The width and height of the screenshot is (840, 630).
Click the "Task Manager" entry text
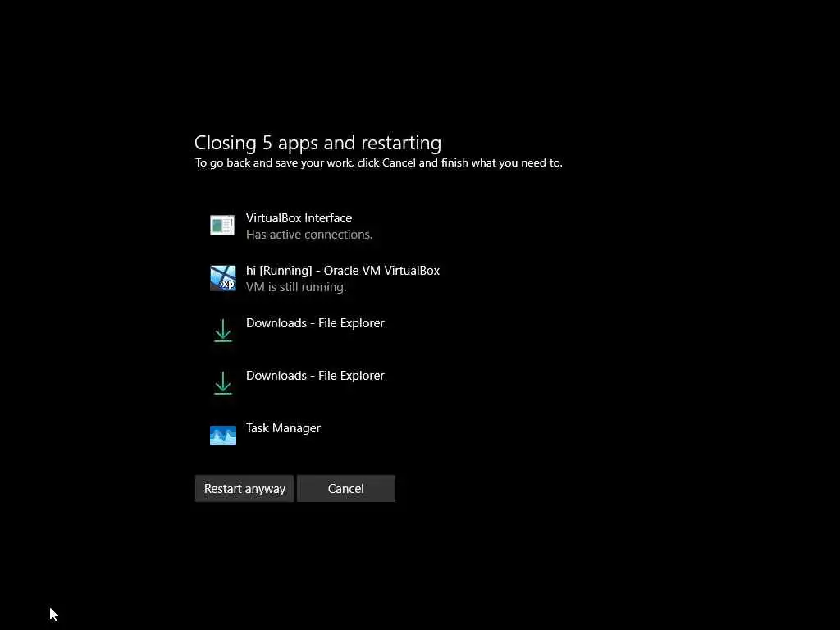(283, 428)
